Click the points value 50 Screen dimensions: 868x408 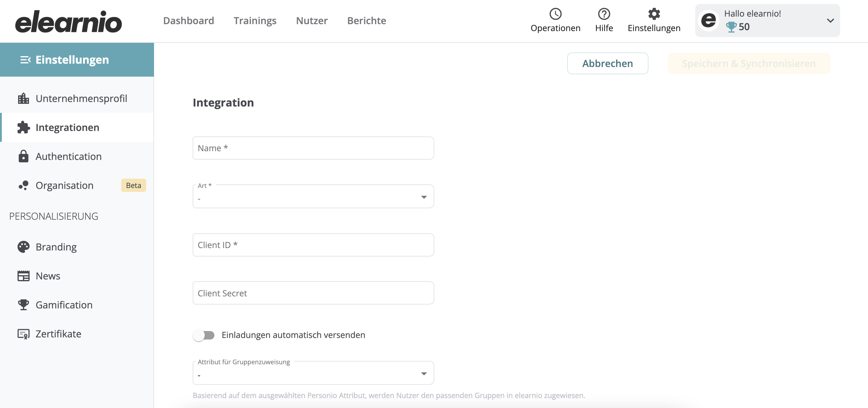pyautogui.click(x=744, y=27)
